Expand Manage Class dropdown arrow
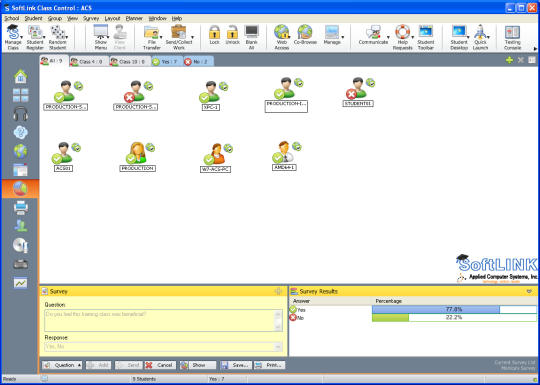The width and height of the screenshot is (540, 385). 22,37
